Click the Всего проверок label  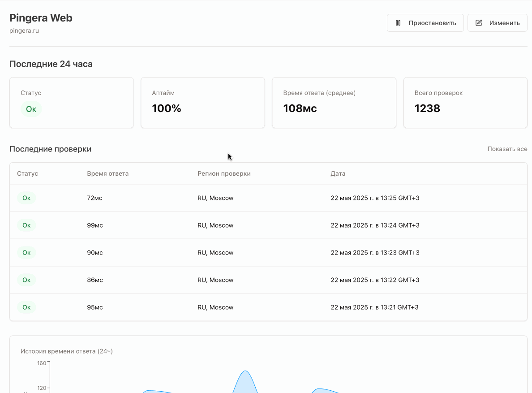[438, 93]
